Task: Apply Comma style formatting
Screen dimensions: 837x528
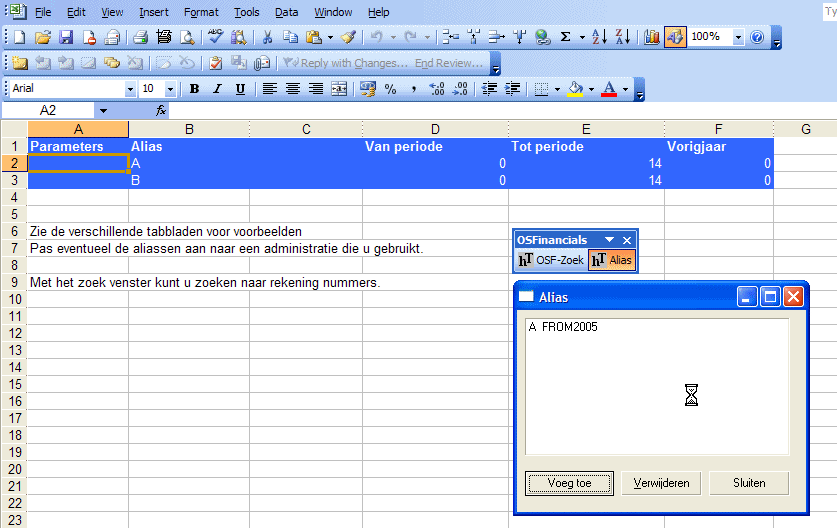Action: pyautogui.click(x=414, y=89)
